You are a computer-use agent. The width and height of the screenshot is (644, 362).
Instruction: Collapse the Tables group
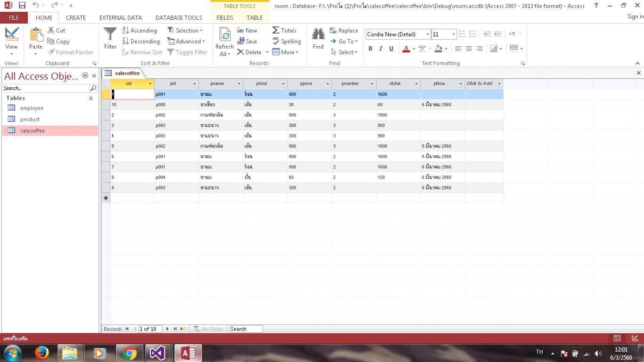pos(91,98)
